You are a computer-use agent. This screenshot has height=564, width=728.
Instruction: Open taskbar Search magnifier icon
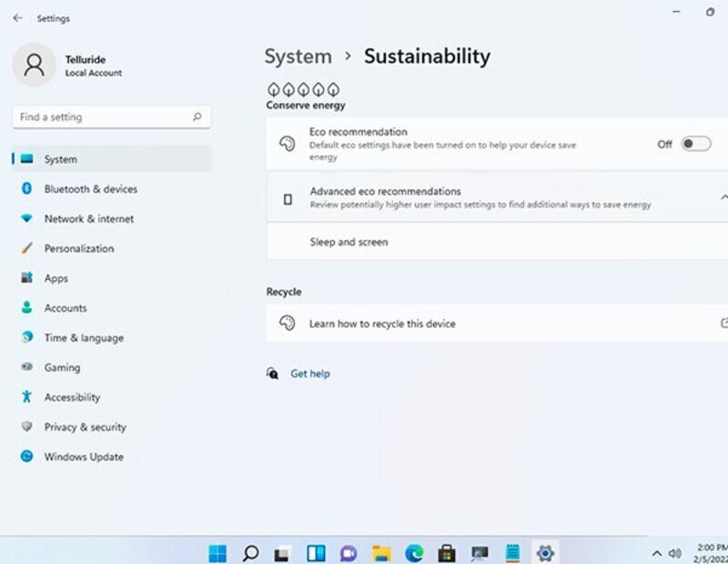[250, 552]
